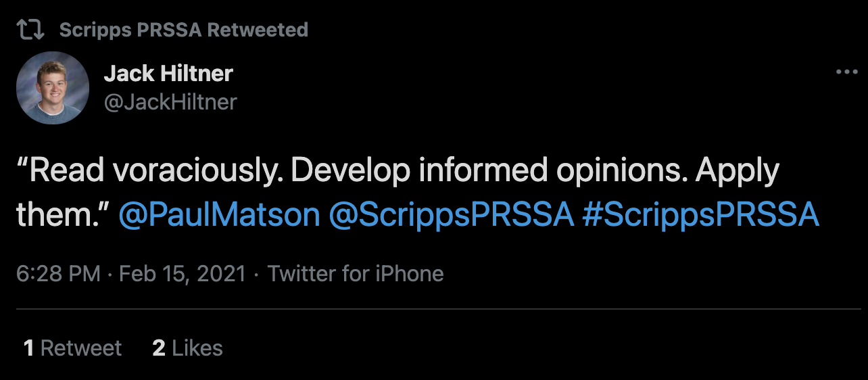This screenshot has height=380, width=868.
Task: Select the Feb 15, 2021 date
Action: (x=183, y=274)
